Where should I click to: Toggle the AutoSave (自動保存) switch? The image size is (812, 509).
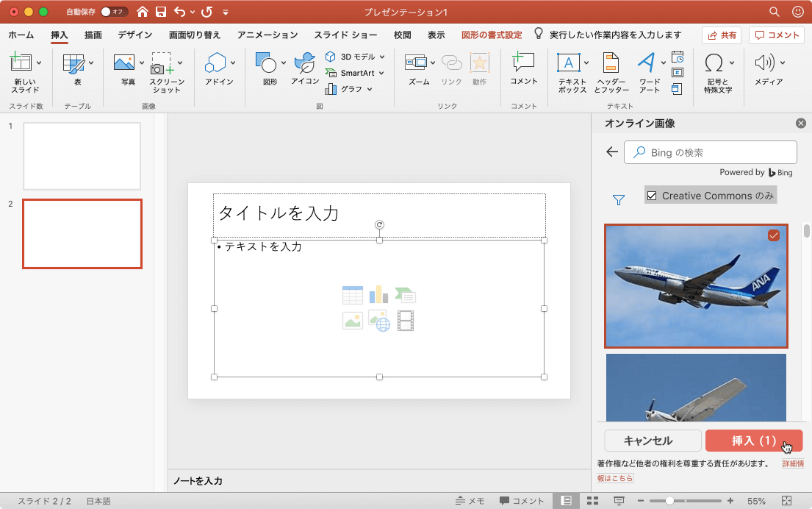point(114,12)
